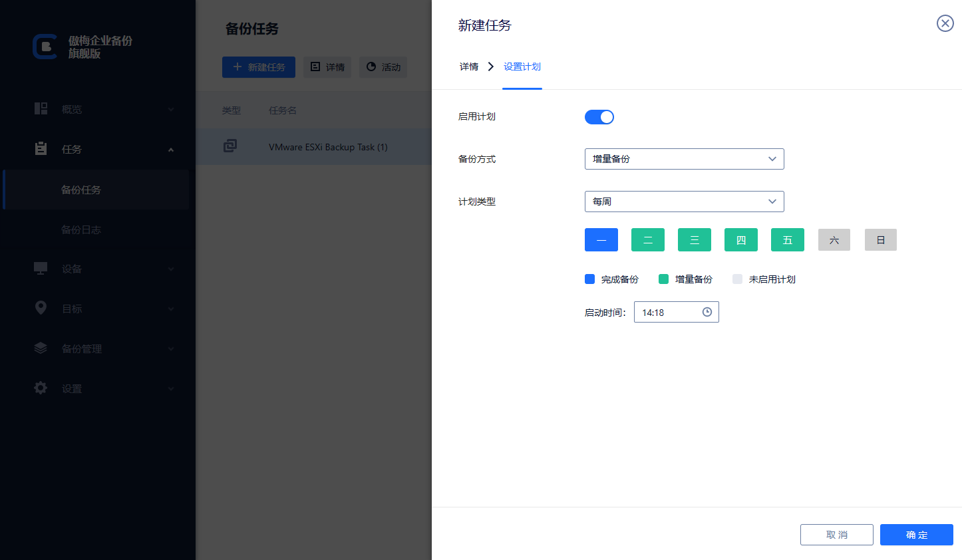Click the 备份管理 backup management icon
Screen dimensions: 962x560
tap(40, 348)
